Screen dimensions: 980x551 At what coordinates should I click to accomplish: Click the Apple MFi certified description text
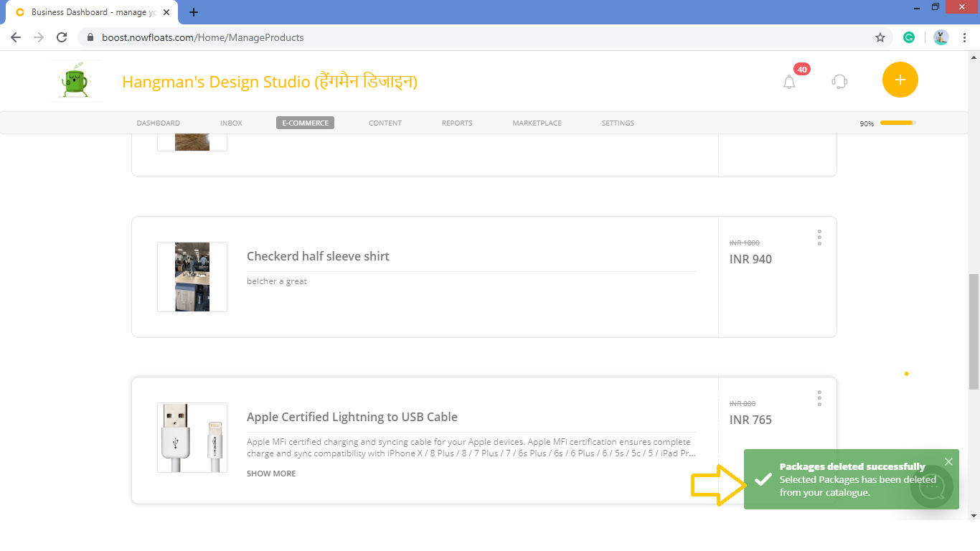point(471,448)
